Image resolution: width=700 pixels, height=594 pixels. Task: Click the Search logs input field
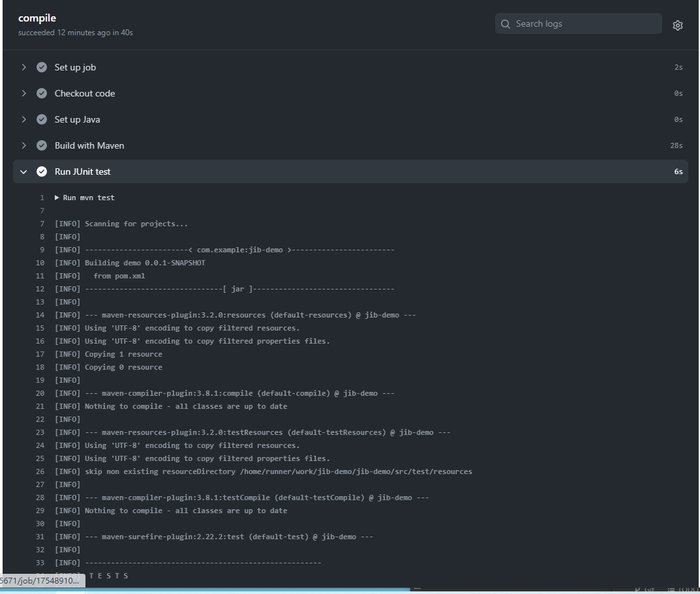coord(578,23)
